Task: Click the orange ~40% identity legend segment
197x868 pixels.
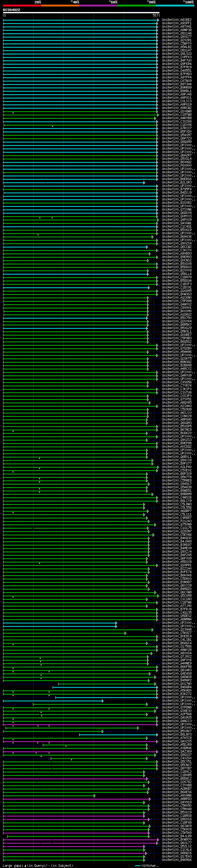Action: 60,6
